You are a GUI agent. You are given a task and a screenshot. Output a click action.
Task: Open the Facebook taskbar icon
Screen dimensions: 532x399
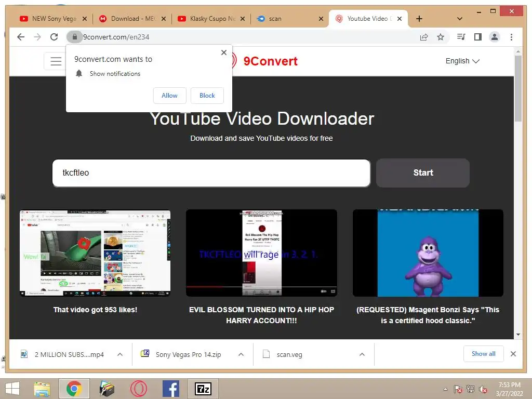[x=170, y=389]
